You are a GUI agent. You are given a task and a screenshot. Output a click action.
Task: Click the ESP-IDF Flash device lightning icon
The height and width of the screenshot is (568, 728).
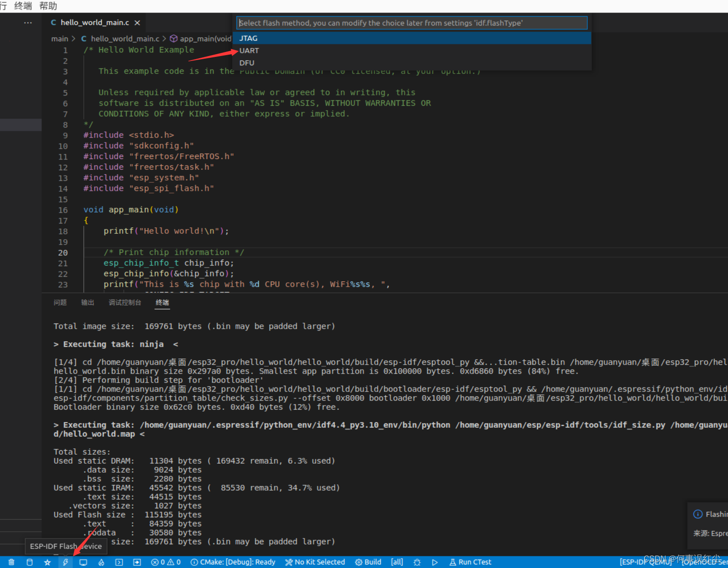pyautogui.click(x=65, y=562)
